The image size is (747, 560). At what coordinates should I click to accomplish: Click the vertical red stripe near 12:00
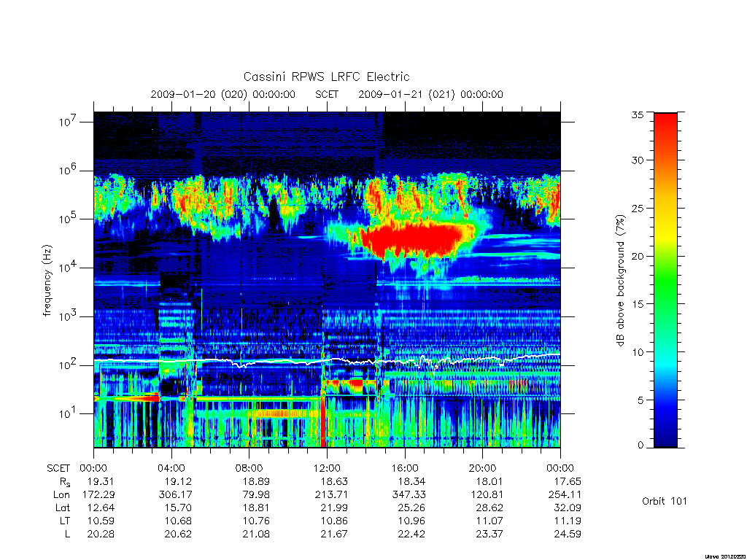click(323, 421)
